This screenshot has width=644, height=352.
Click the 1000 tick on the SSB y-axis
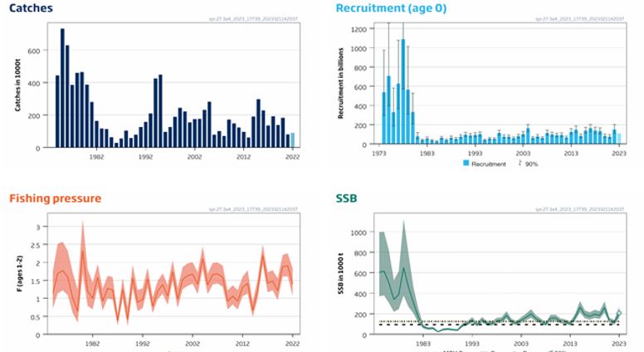(x=359, y=233)
